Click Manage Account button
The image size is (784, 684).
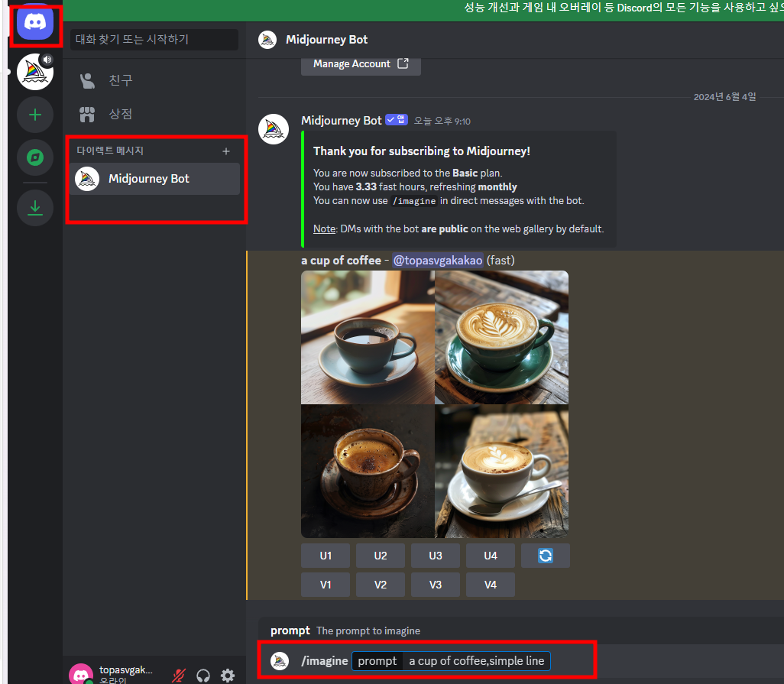361,64
